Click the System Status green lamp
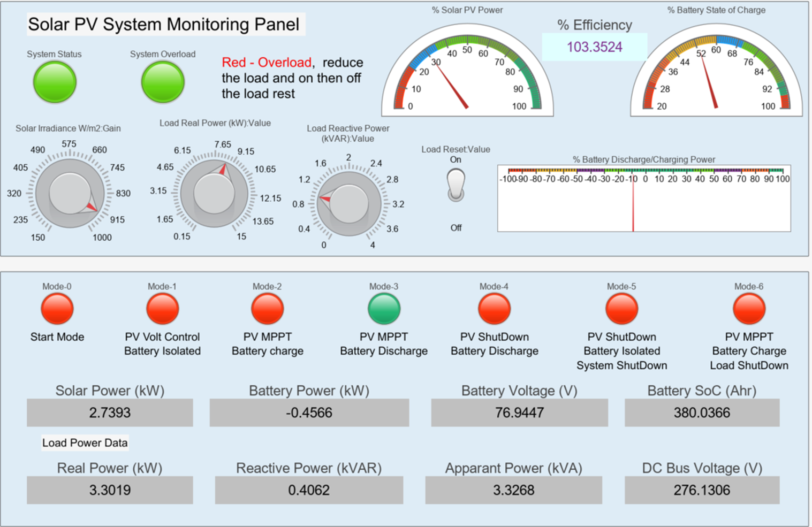 55,82
